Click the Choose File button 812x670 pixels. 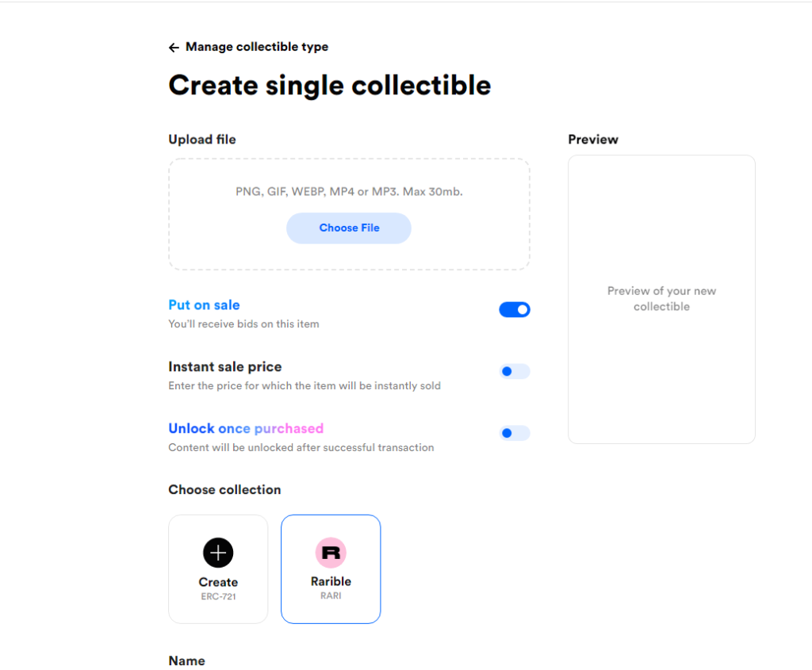(x=349, y=228)
